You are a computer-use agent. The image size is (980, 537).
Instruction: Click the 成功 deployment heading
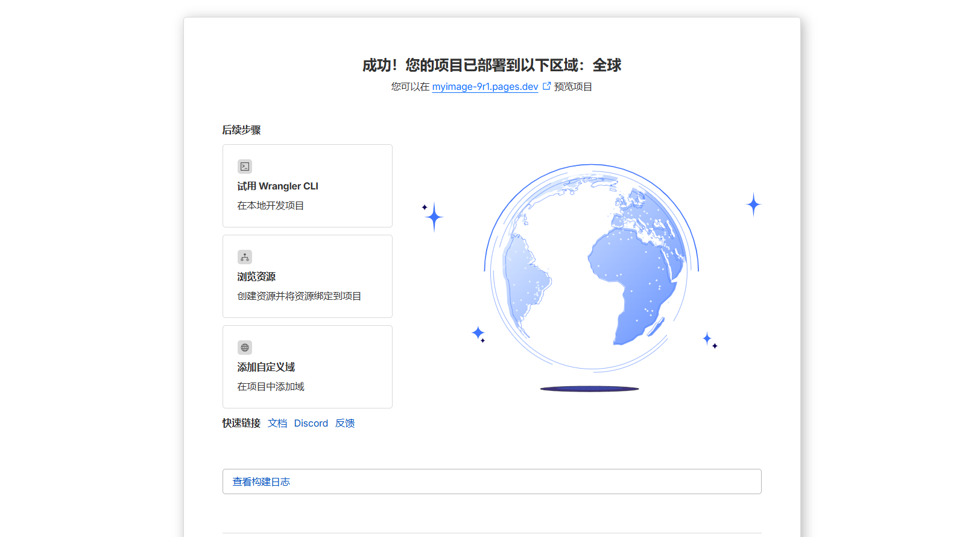tap(492, 65)
